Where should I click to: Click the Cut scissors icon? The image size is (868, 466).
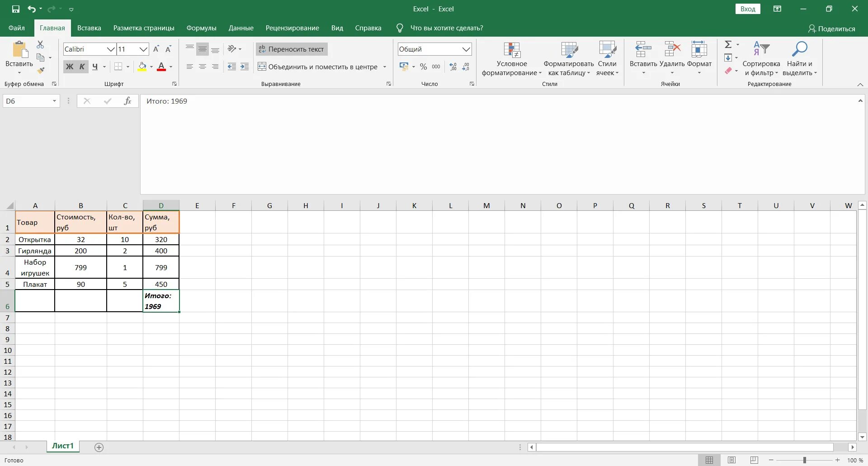(40, 44)
